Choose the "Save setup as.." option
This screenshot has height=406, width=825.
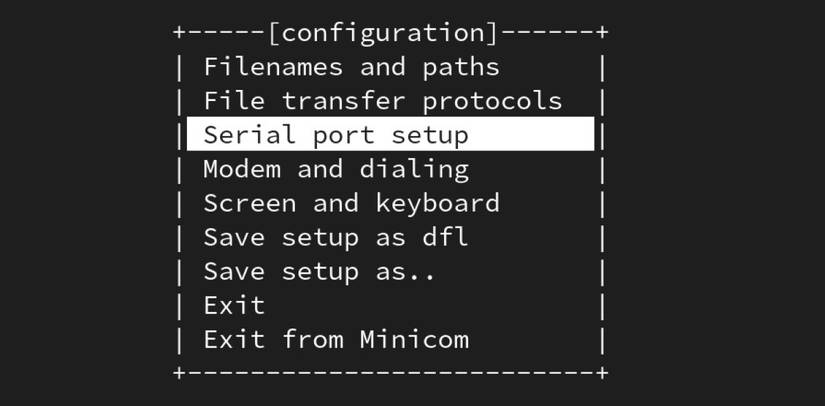(x=320, y=271)
